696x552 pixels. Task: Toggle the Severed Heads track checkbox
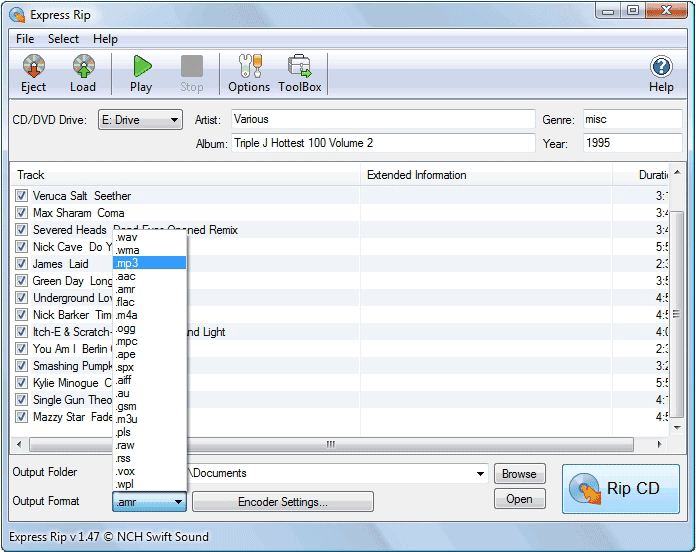tap(21, 230)
